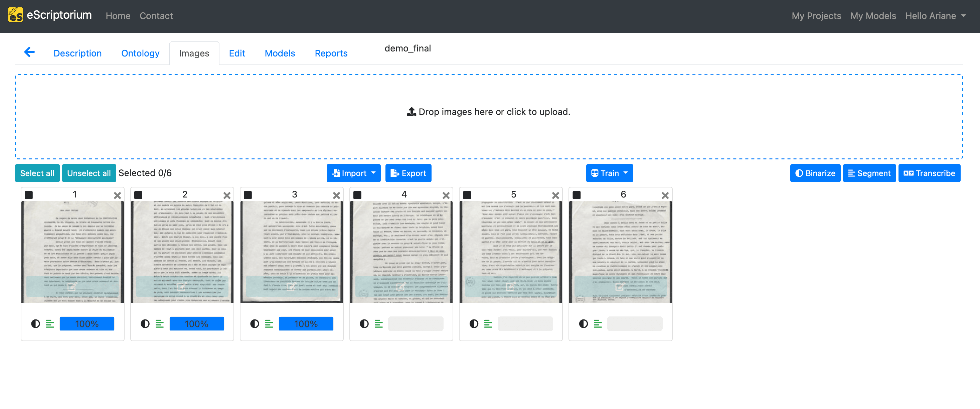
Task: Click the eScriptorium logo icon
Action: [x=15, y=15]
